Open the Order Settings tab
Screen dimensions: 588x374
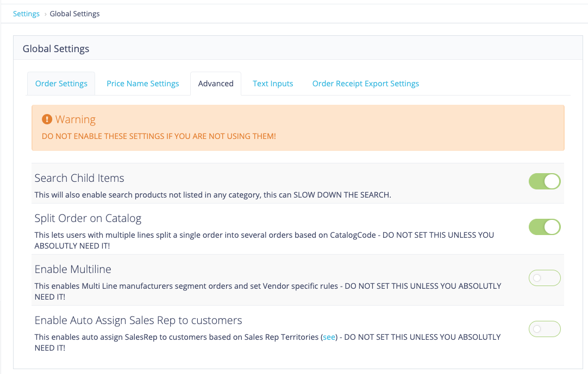[x=61, y=84]
